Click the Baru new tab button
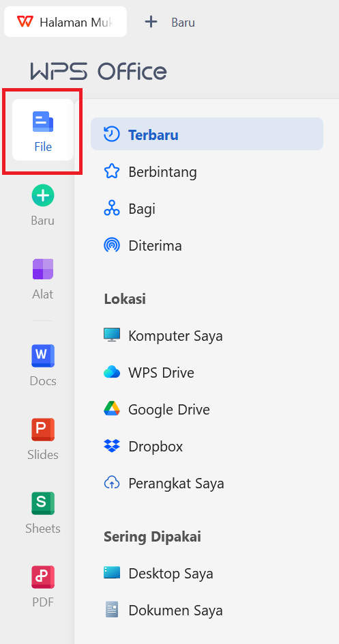 [170, 22]
